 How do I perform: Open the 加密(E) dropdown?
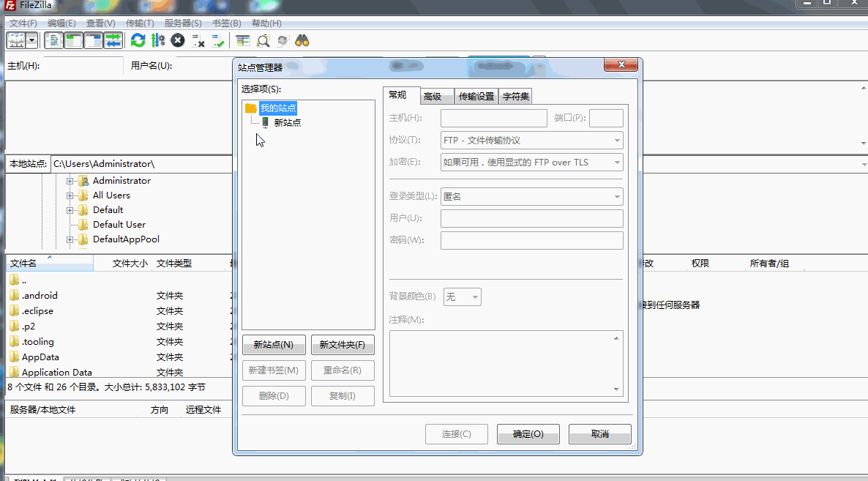coord(532,163)
